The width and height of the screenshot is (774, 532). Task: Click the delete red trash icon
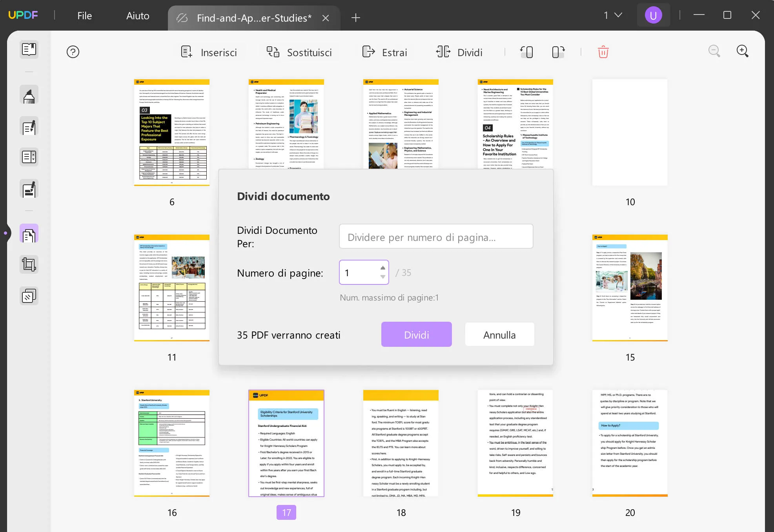(603, 52)
